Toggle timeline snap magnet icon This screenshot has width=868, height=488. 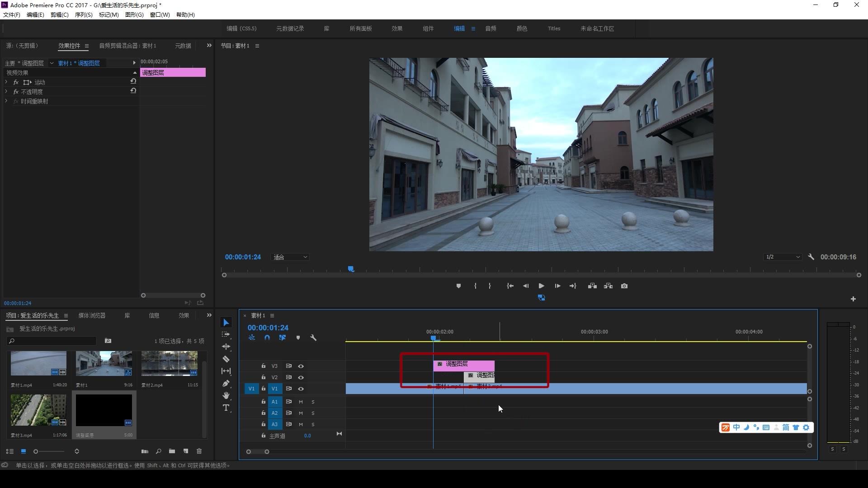click(x=267, y=338)
